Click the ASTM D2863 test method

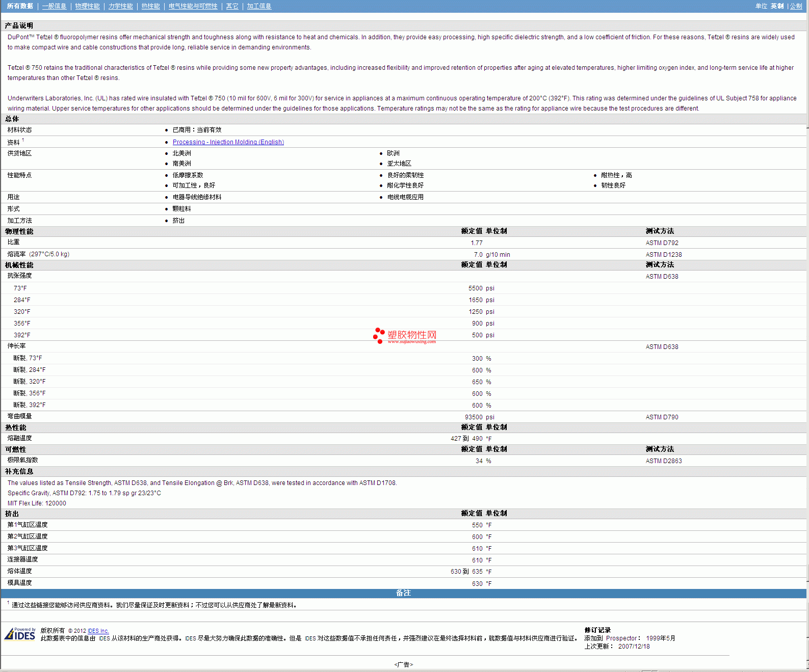pyautogui.click(x=663, y=461)
